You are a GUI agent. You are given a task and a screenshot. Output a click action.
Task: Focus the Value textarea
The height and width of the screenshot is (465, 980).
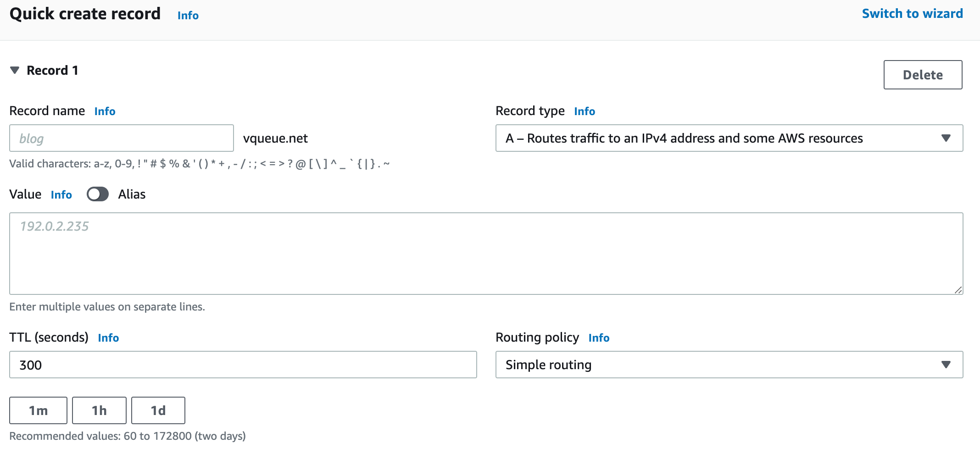pos(486,254)
